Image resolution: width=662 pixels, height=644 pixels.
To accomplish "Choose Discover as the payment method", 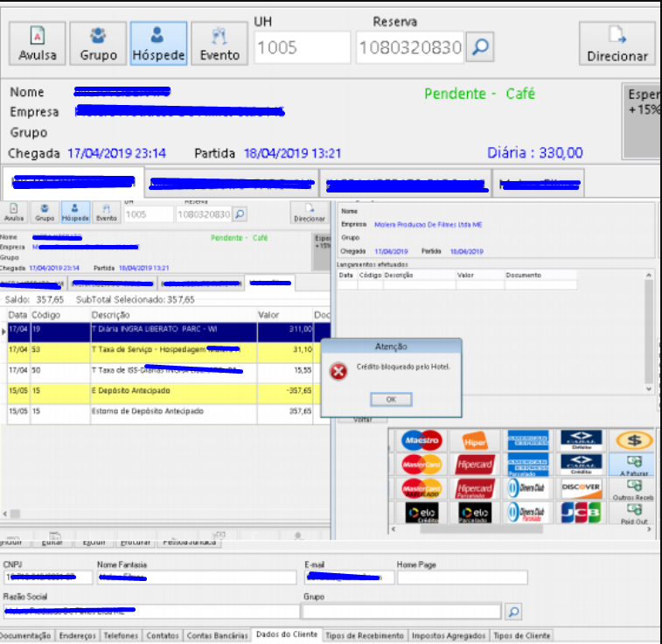I will point(582,488).
